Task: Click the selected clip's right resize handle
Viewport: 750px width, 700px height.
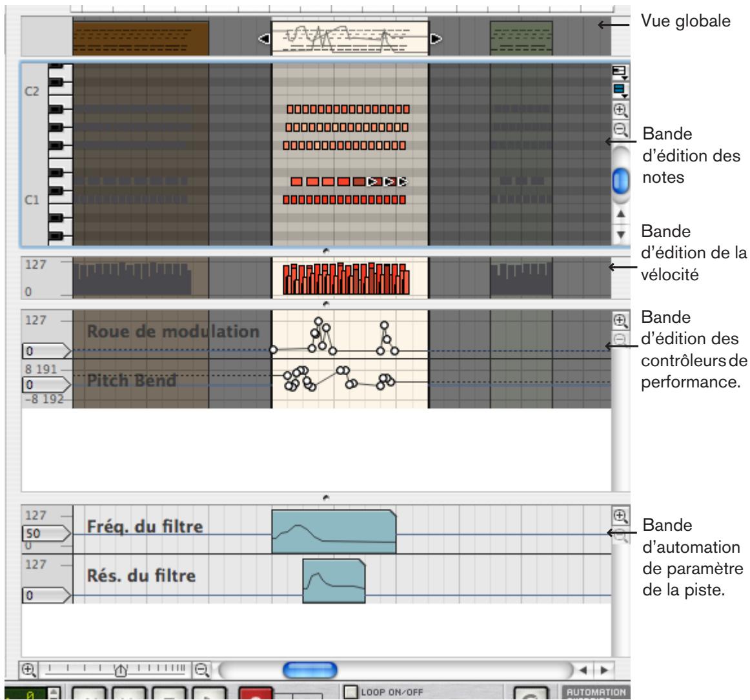Action: [436, 38]
